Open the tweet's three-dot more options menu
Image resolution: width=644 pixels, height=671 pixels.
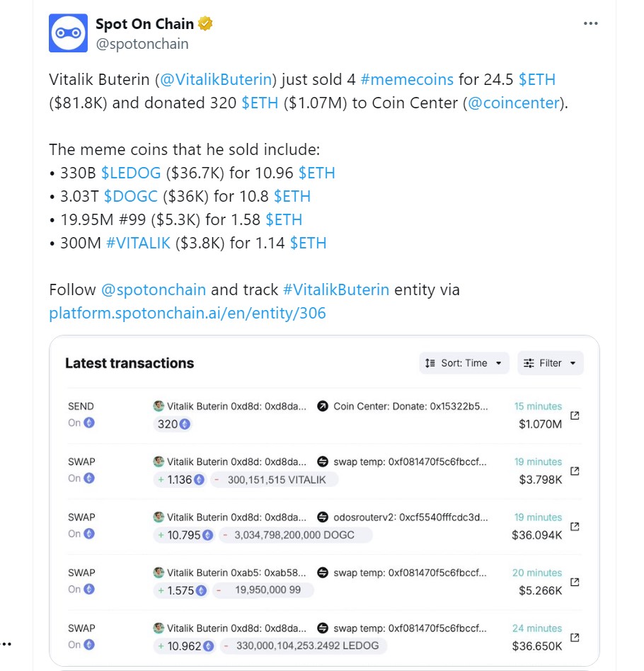pyautogui.click(x=590, y=23)
